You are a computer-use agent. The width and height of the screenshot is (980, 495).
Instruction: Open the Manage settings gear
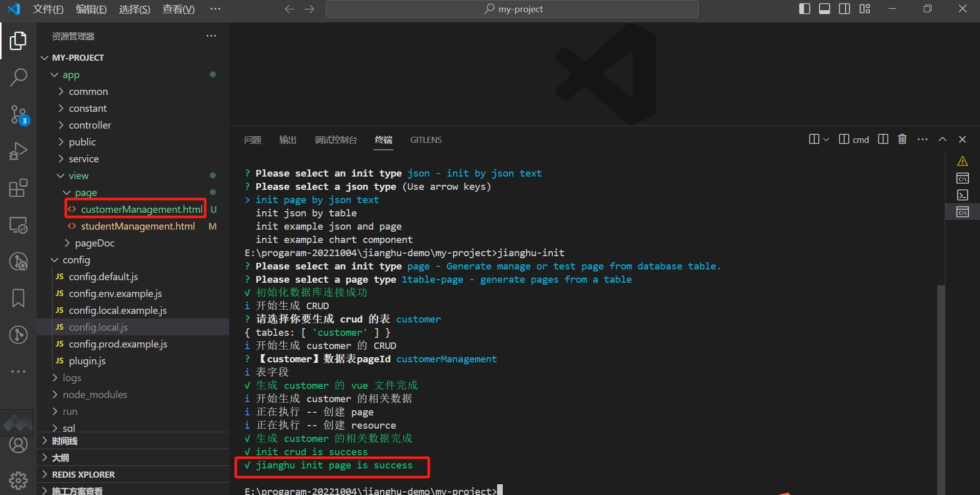point(18,480)
